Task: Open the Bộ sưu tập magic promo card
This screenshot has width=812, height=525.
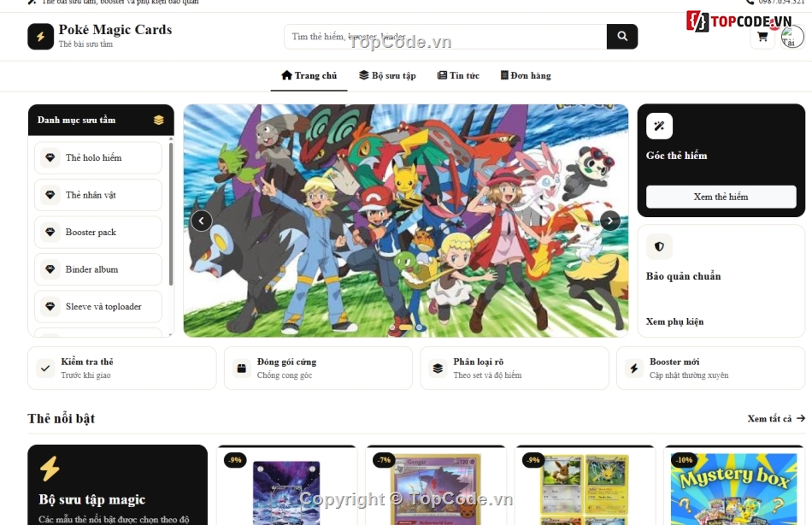Action: tap(118, 485)
